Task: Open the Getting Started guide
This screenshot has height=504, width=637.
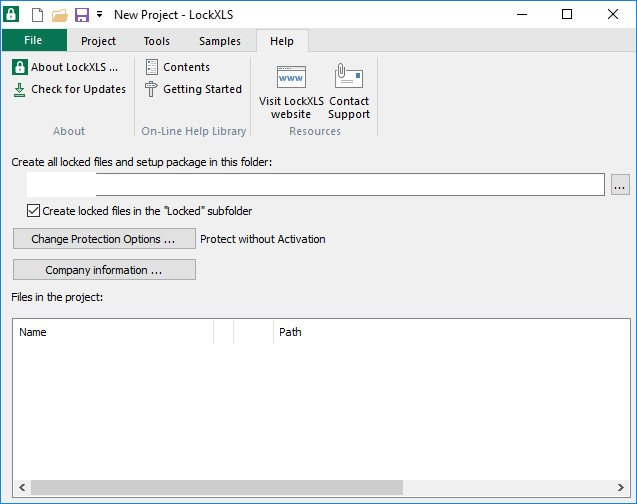Action: (x=193, y=89)
